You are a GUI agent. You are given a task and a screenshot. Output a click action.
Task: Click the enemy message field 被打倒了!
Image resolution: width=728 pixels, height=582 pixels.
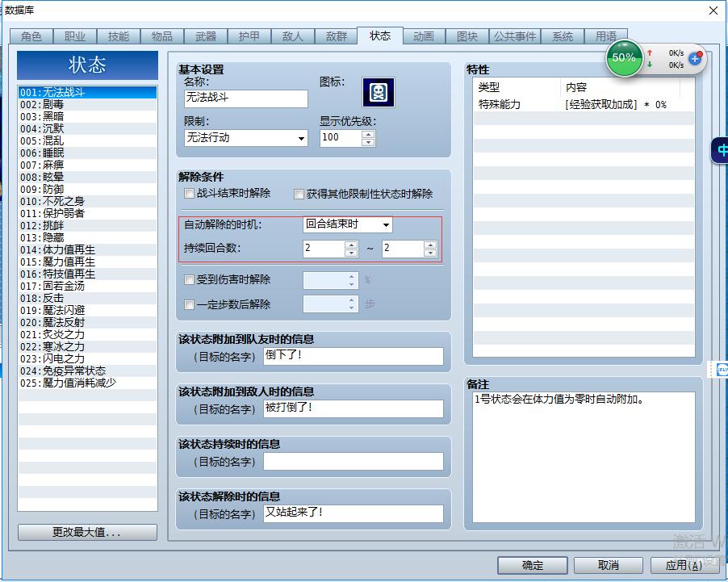(x=354, y=408)
